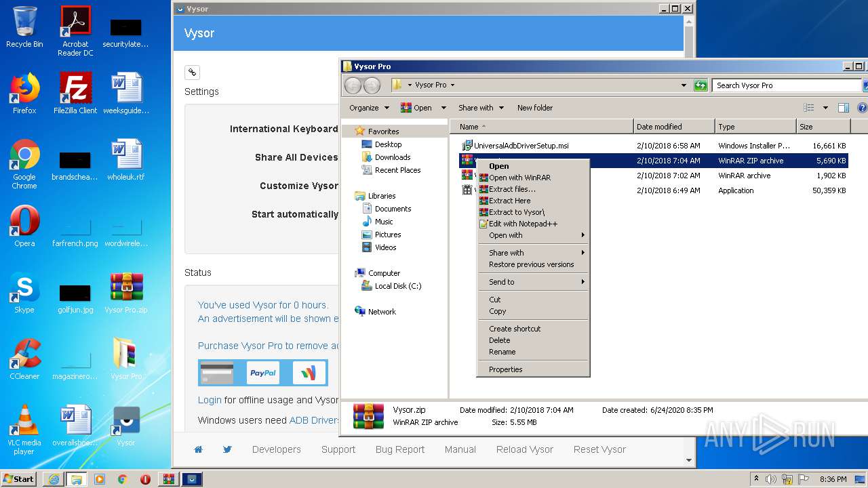Select Rename in the context menu
Viewport: 868px width, 488px height.
pos(532,352)
